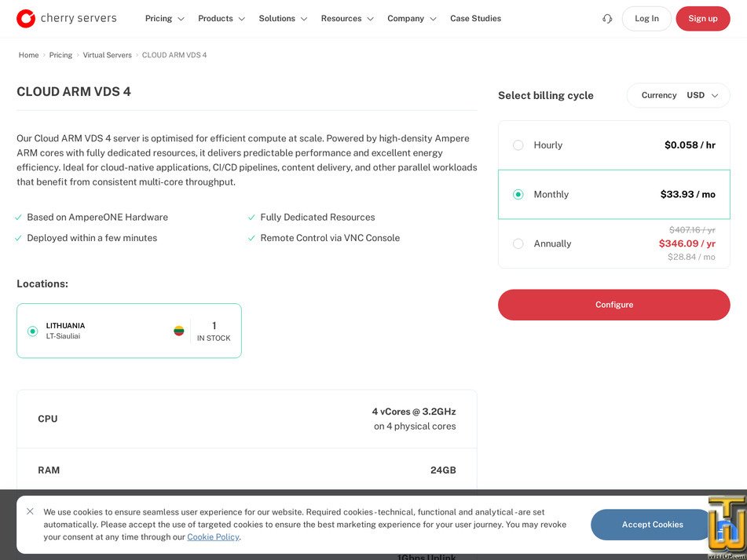Click the RAM row label

tap(49, 470)
